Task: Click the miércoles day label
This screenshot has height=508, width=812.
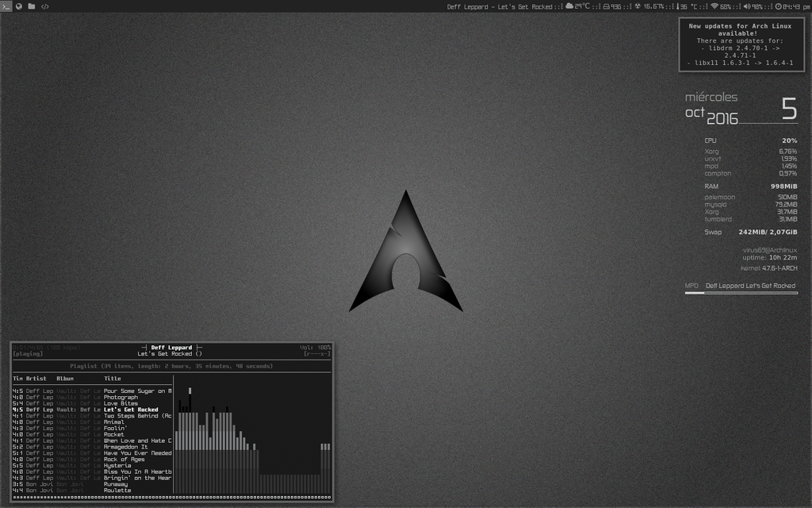Action: point(711,97)
